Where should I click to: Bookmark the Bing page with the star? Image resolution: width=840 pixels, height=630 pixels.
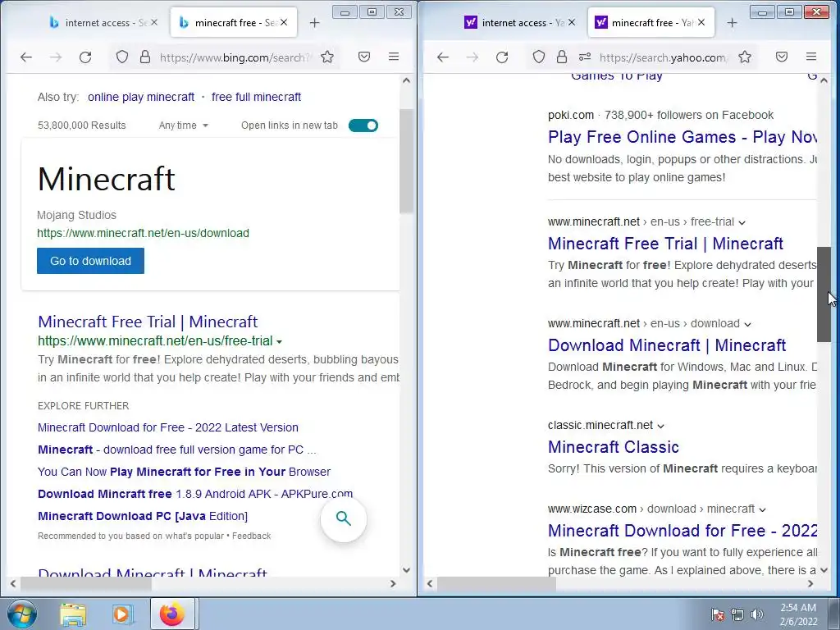coord(327,57)
